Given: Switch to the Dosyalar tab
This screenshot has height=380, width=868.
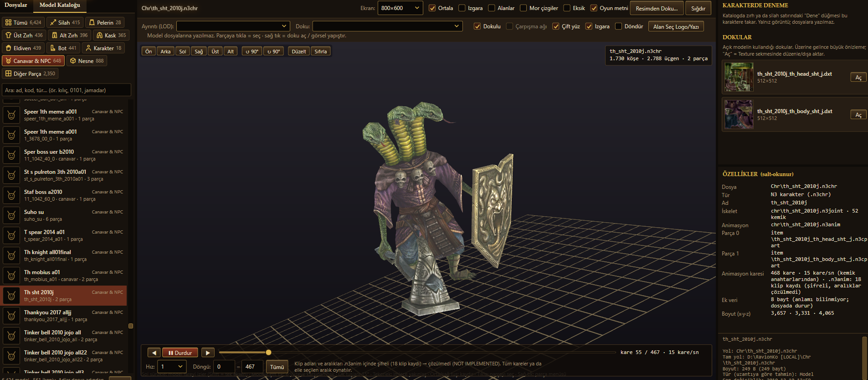Looking at the screenshot, I should [16, 5].
